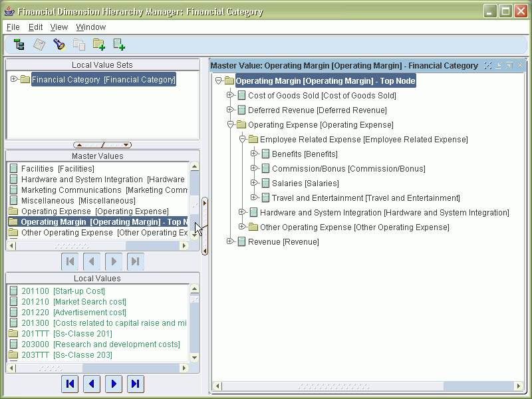
Task: Click the first maximize icon in Master Value panel header
Action: pyautogui.click(x=487, y=65)
